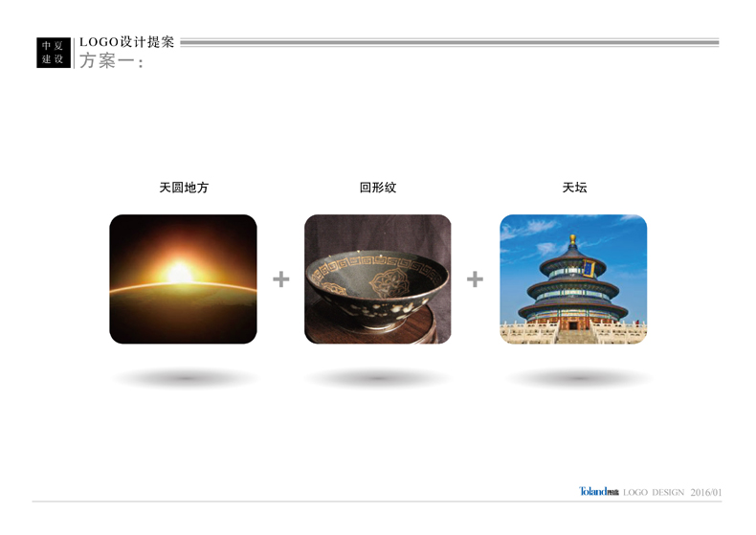The width and height of the screenshot is (756, 535).
Task: Click the plus sign between sunrise and bowl
Action: [281, 279]
